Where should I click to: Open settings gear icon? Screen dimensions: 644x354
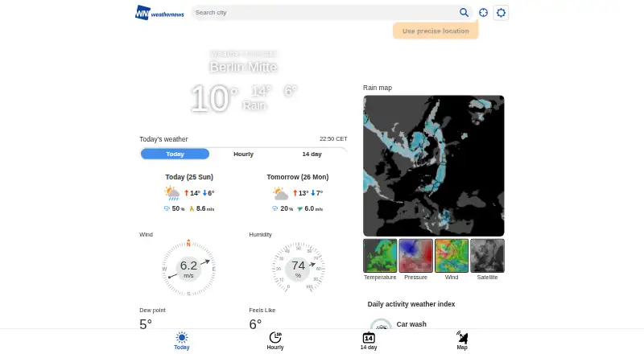(501, 13)
